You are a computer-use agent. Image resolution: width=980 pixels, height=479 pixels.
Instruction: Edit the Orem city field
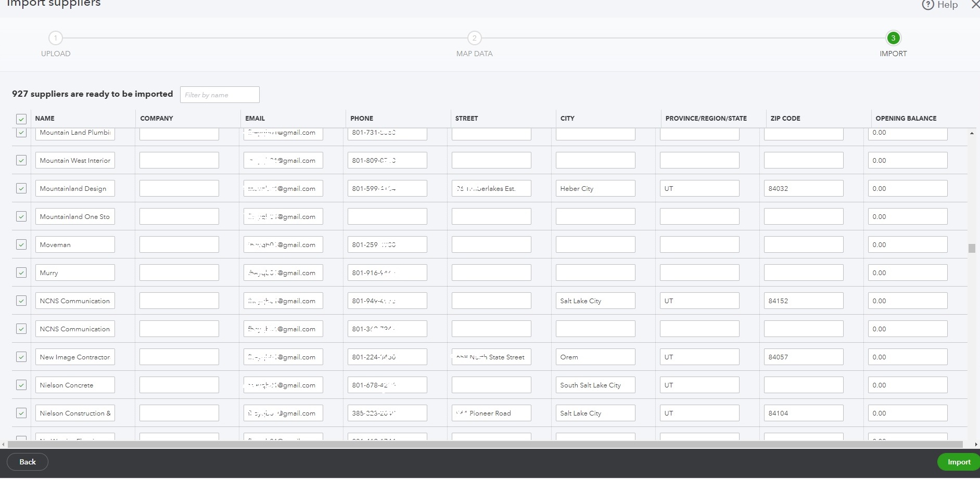(x=595, y=357)
